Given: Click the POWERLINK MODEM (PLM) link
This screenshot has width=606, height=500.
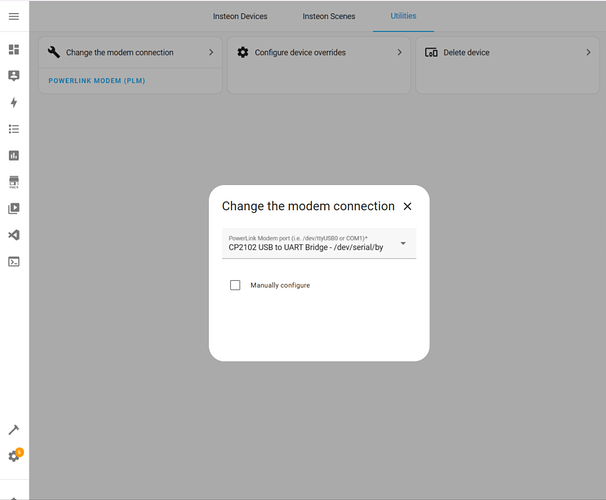Looking at the screenshot, I should coord(97,81).
